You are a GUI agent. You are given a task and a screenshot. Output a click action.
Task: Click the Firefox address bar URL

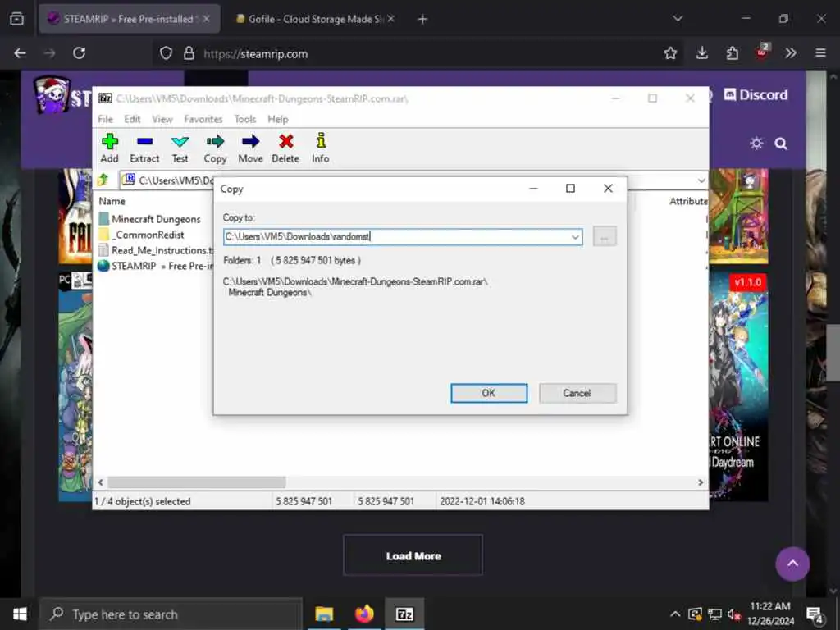click(x=256, y=54)
